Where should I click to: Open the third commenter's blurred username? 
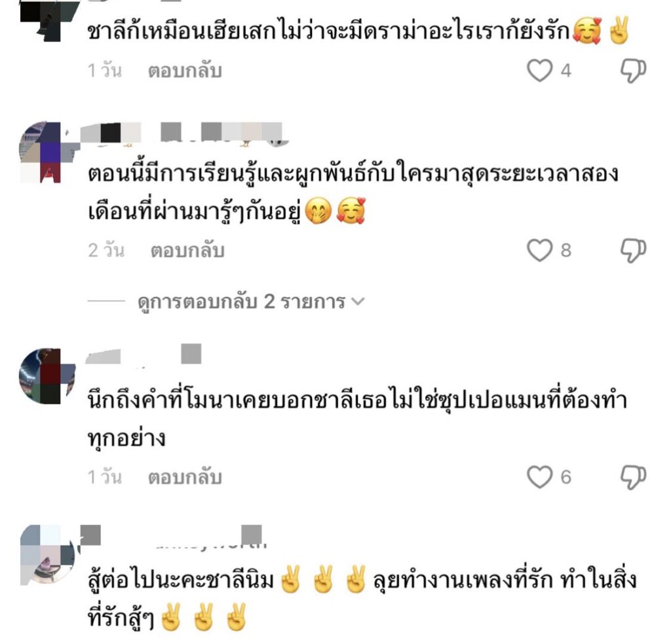pos(143,354)
